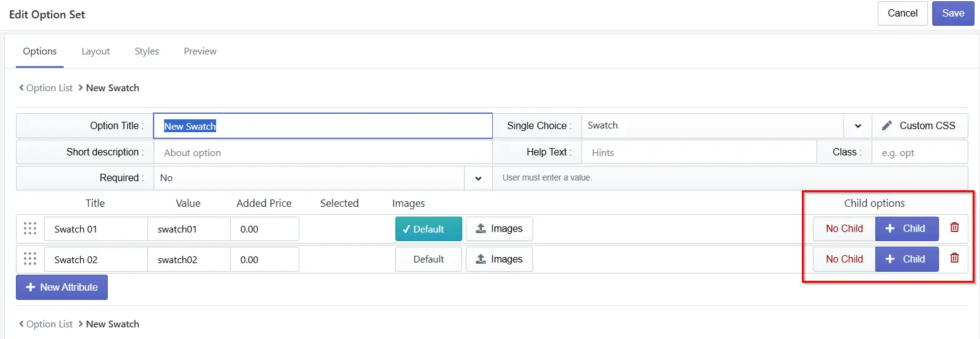Image resolution: width=980 pixels, height=339 pixels.
Task: Click the Value column header
Action: tap(188, 203)
